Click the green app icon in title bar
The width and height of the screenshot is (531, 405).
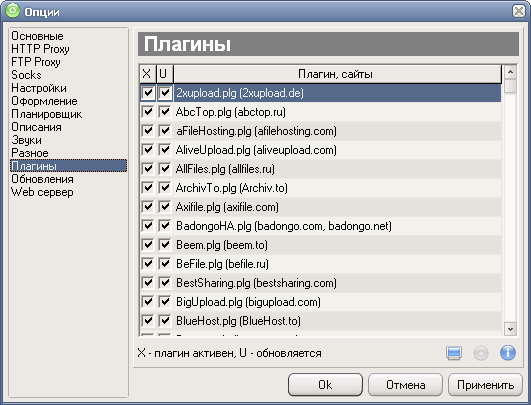tap(13, 10)
